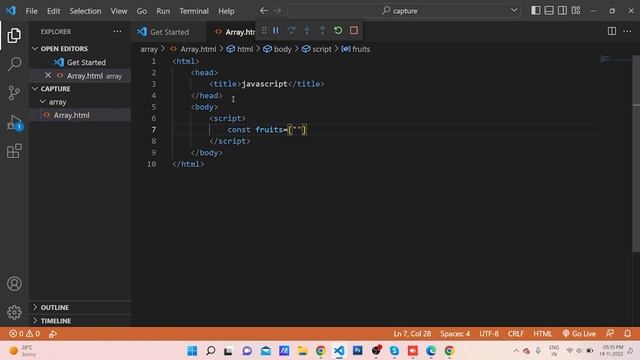Open the Terminal menu
This screenshot has width=640, height=360.
point(194,11)
